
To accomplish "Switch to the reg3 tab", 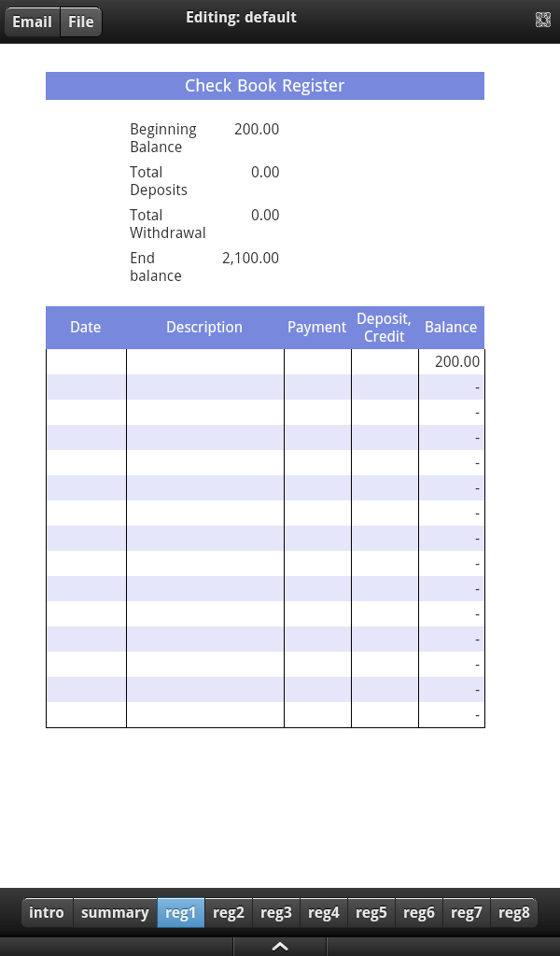I will click(276, 913).
